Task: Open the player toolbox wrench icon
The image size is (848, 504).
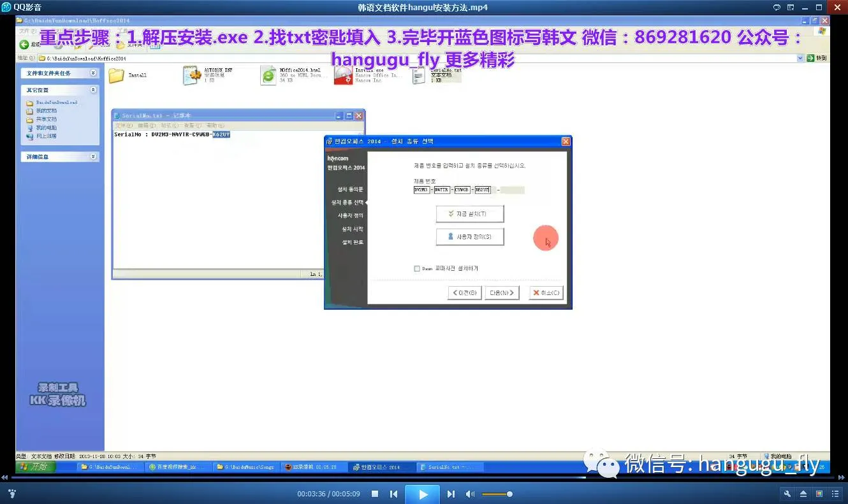Action: [x=787, y=494]
